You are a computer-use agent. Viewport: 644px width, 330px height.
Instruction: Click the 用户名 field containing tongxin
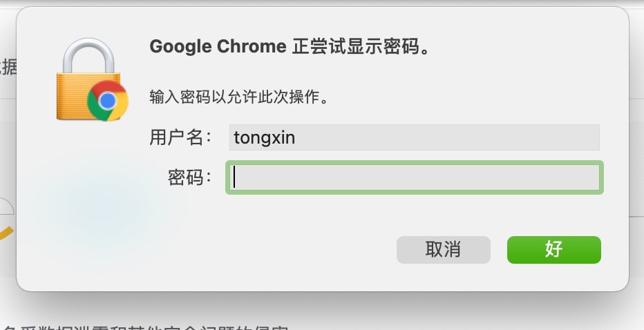(x=415, y=137)
